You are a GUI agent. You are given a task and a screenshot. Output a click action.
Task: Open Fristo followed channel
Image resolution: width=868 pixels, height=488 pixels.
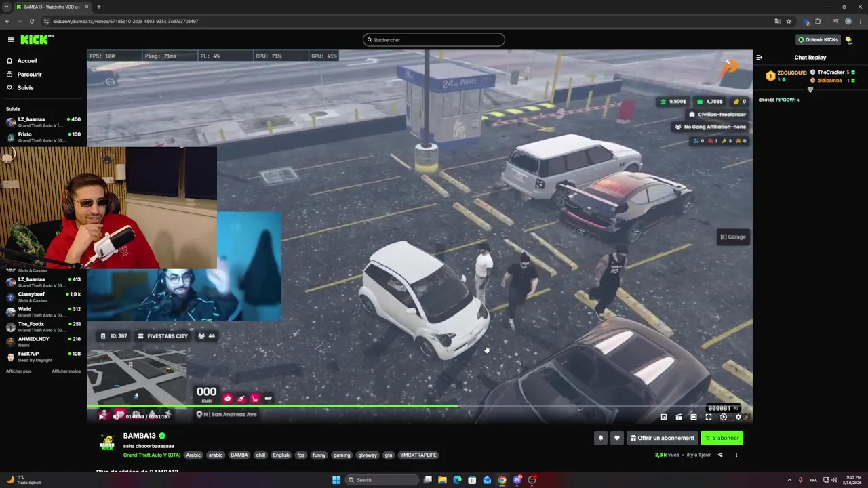pyautogui.click(x=43, y=137)
